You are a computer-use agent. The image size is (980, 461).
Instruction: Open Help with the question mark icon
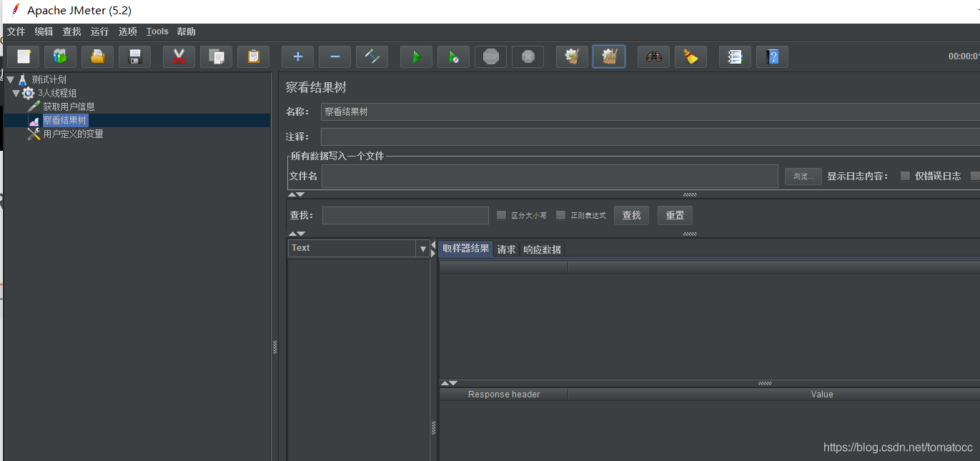tap(773, 56)
